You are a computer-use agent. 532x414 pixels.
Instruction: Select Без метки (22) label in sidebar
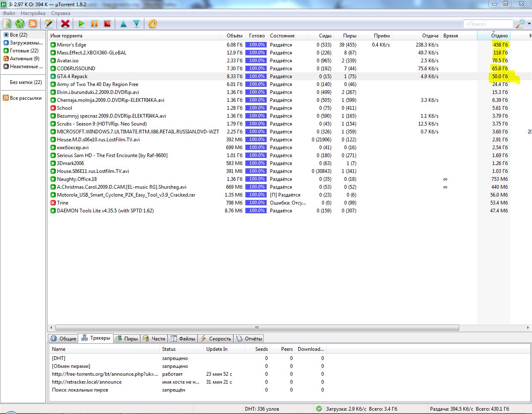tap(25, 82)
